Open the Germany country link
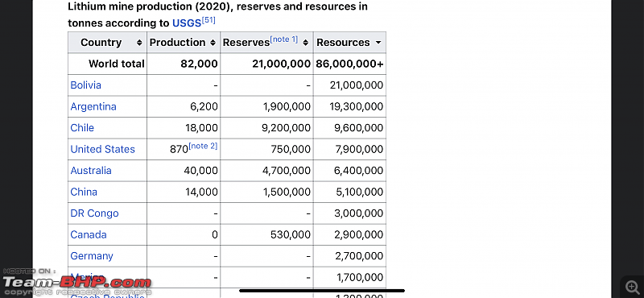Screen dimensions: 644x298 point(92,256)
